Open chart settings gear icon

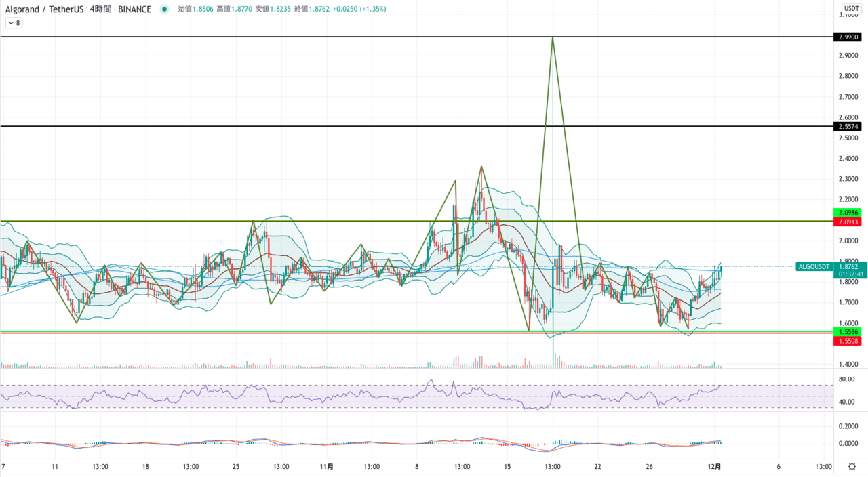[852, 467]
